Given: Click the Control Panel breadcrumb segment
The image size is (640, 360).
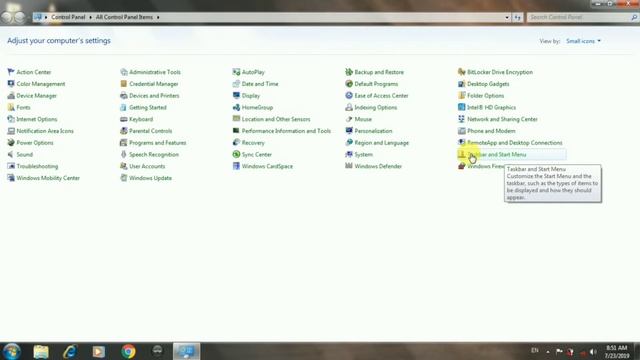Looking at the screenshot, I should tap(68, 17).
